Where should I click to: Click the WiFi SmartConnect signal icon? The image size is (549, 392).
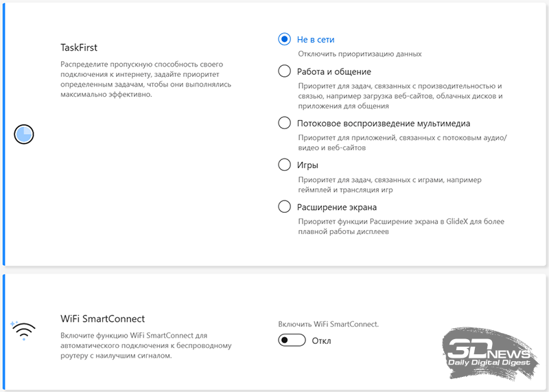23,331
